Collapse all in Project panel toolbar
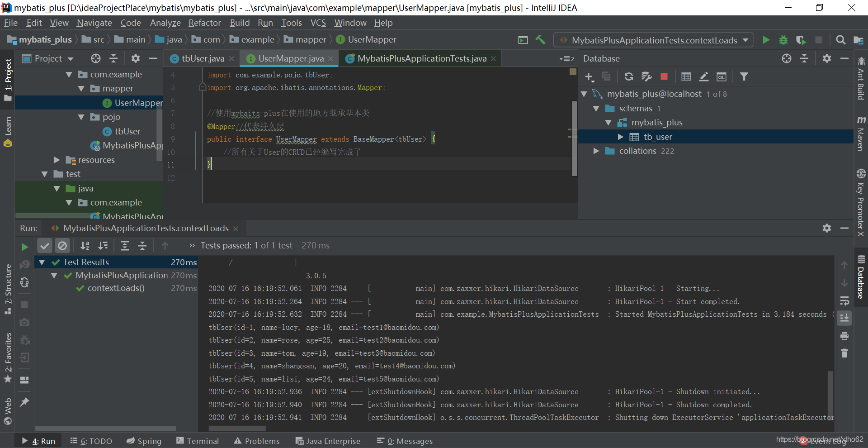The height and width of the screenshot is (448, 868). point(113,58)
